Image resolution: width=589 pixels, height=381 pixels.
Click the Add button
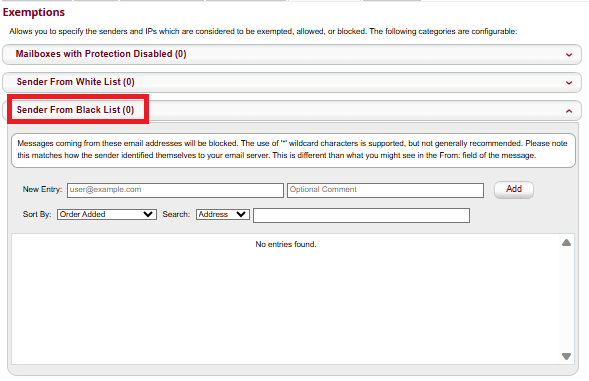click(x=513, y=189)
